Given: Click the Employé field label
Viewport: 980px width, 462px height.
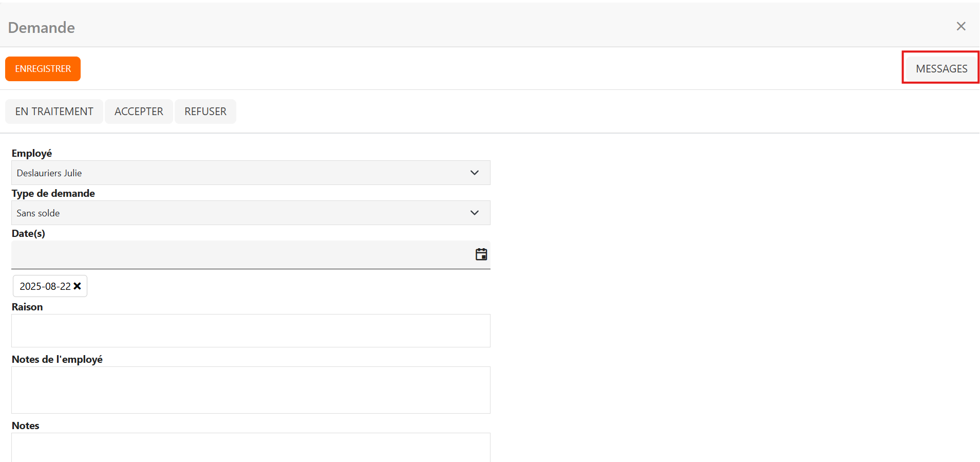Looking at the screenshot, I should pos(32,153).
